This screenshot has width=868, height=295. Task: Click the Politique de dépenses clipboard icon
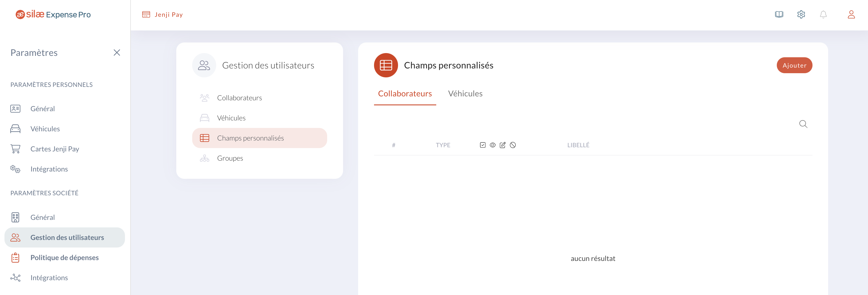point(15,258)
